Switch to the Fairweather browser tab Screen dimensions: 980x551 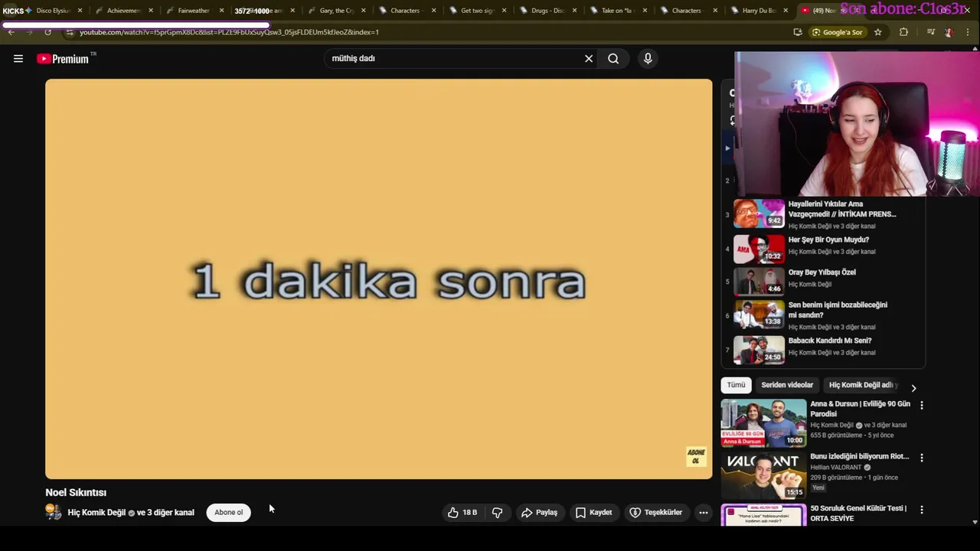194,11
